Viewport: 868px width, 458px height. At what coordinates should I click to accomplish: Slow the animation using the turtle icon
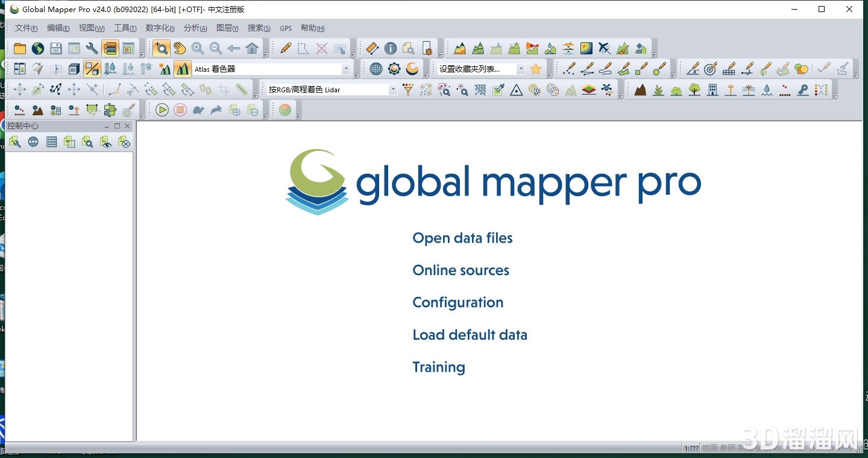(198, 110)
